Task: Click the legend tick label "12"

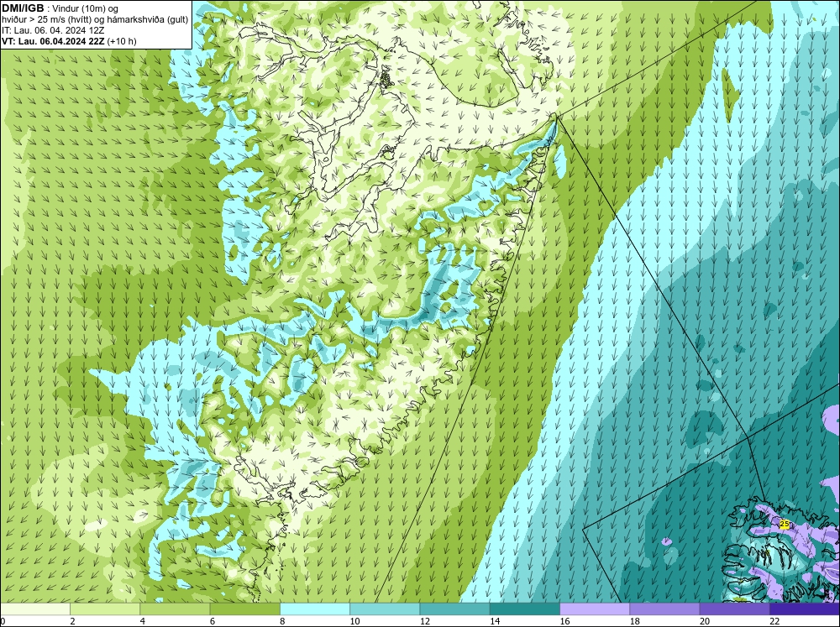Action: coord(424,621)
